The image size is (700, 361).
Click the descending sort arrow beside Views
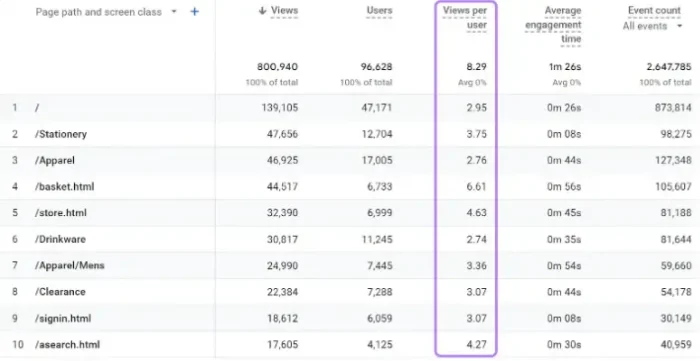point(262,11)
